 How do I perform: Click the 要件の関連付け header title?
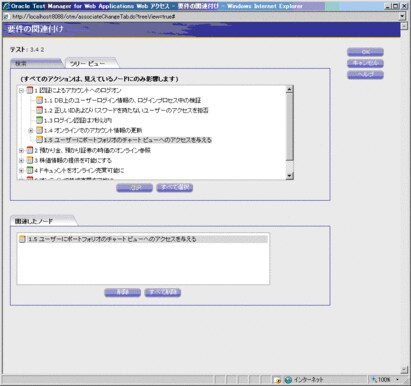point(35,29)
